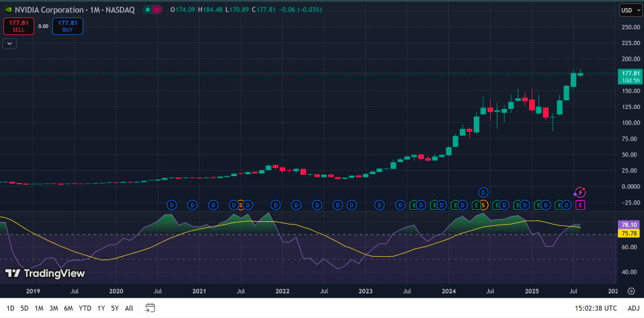The height and width of the screenshot is (318, 644).
Task: Click the 2022 time axis label
Action: click(x=282, y=291)
